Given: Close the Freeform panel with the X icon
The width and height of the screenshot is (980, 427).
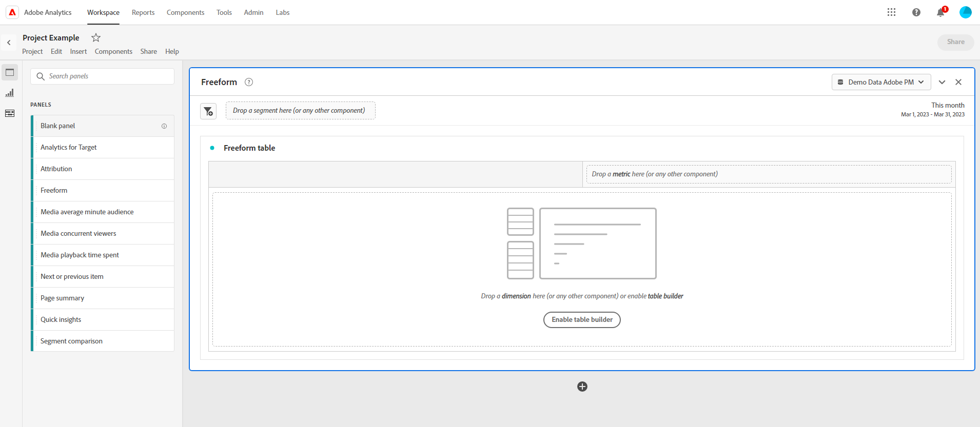Looking at the screenshot, I should pyautogui.click(x=958, y=82).
